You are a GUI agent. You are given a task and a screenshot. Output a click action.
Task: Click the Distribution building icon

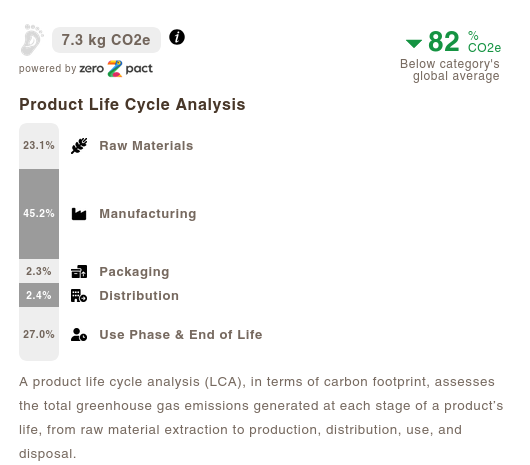pos(79,296)
